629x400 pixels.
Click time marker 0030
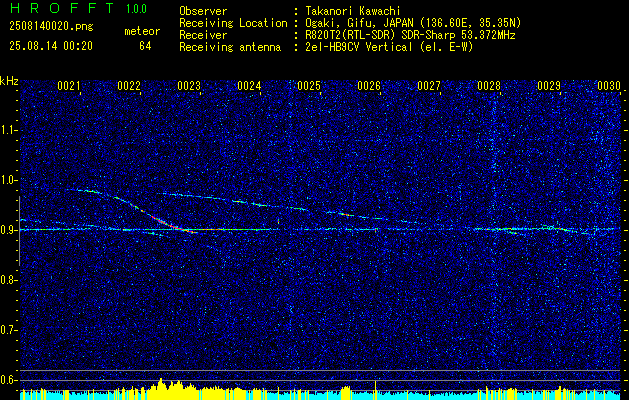click(x=609, y=86)
